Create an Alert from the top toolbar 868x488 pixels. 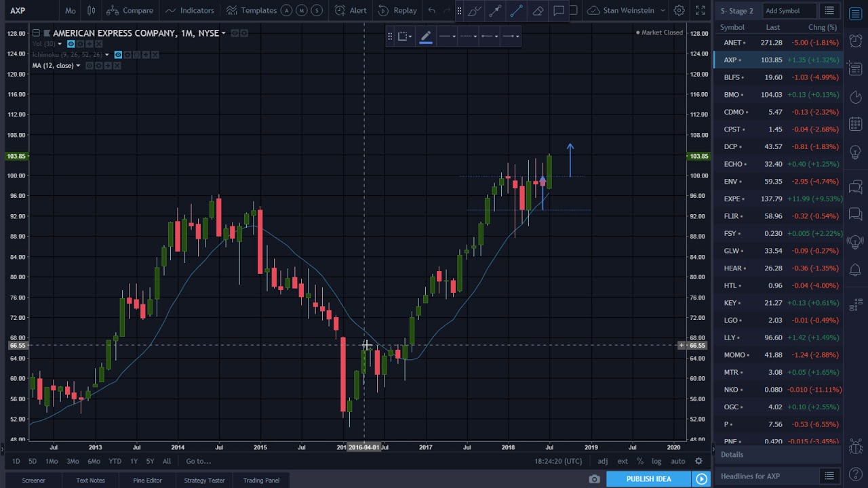(351, 10)
